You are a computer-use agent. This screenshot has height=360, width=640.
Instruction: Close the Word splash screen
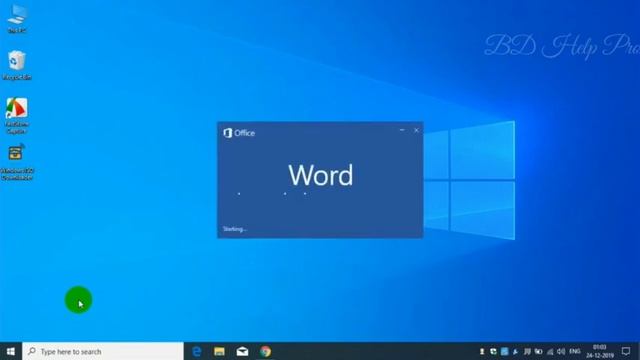[416, 130]
